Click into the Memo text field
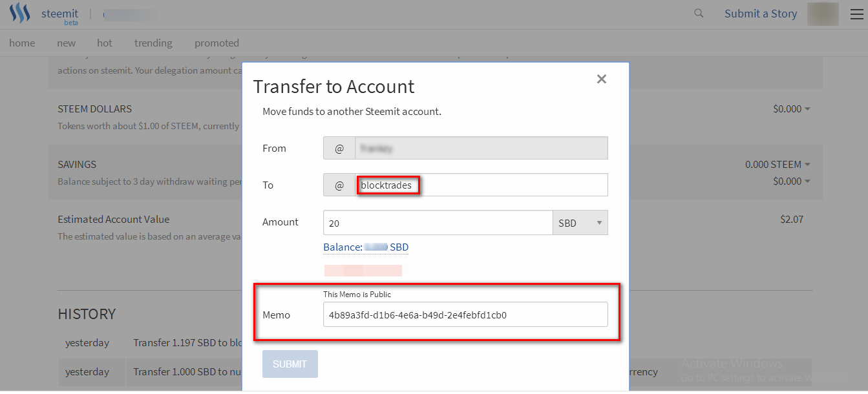This screenshot has width=868, height=394. [465, 315]
